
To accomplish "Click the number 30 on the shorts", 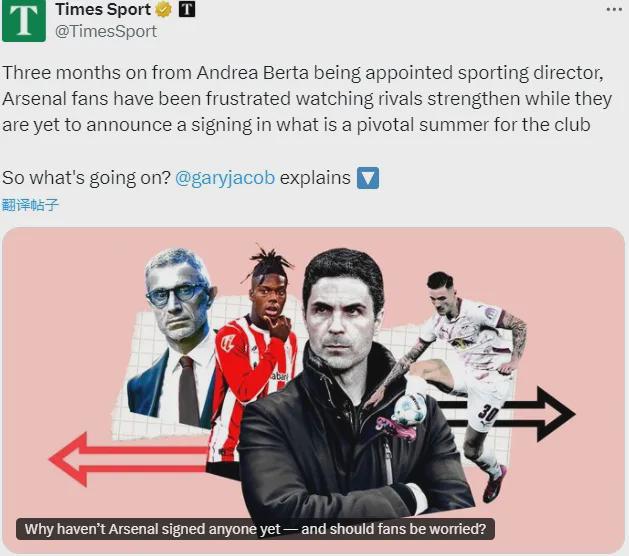I will click(488, 413).
